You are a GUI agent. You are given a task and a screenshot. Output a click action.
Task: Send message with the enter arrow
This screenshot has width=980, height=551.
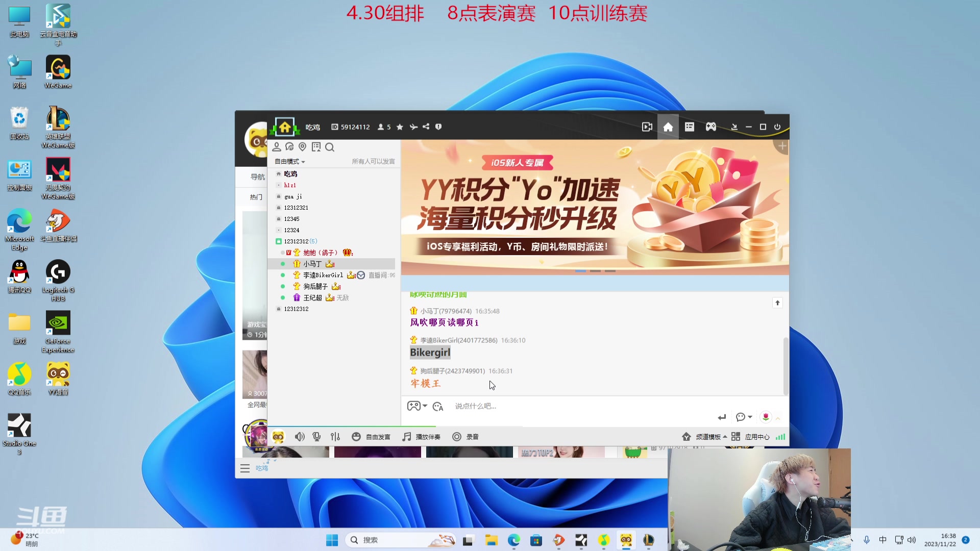point(722,417)
